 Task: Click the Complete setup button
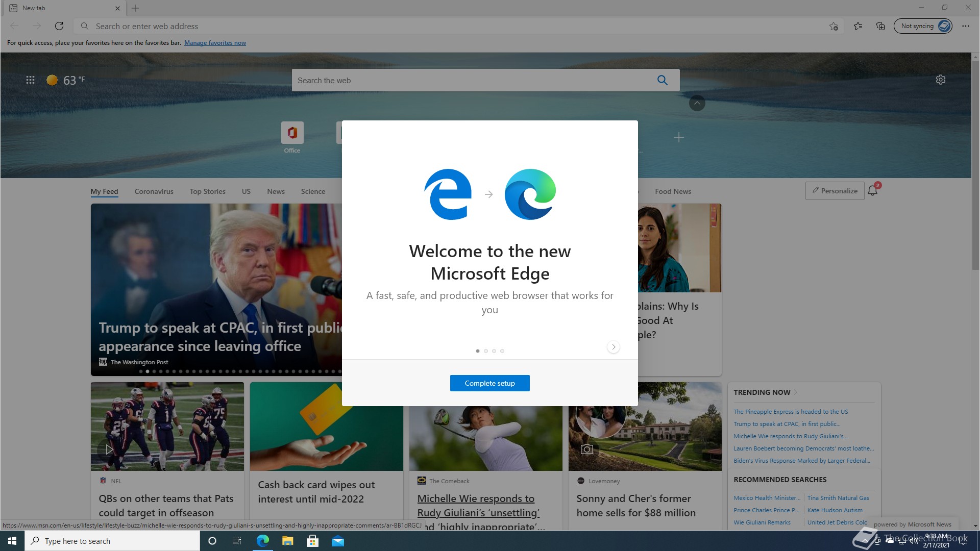click(x=489, y=383)
